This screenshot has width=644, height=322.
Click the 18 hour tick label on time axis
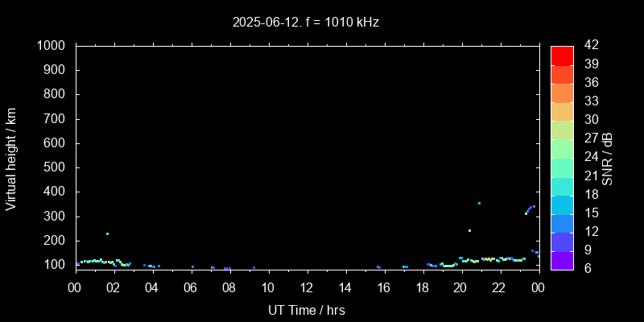pyautogui.click(x=422, y=288)
